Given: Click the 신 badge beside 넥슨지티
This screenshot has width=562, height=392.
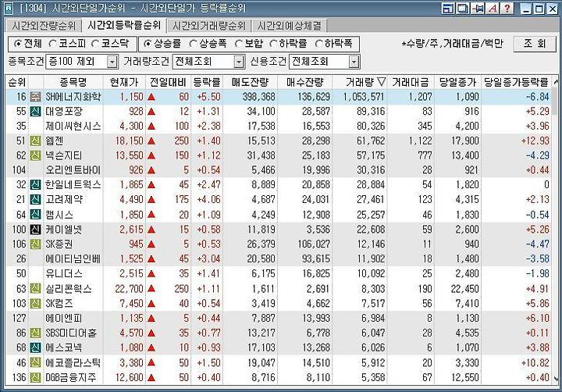Looking at the screenshot, I should click(x=35, y=155).
